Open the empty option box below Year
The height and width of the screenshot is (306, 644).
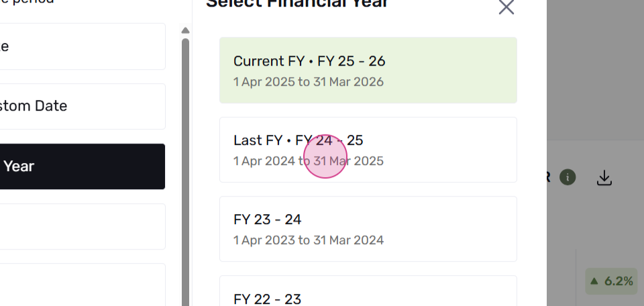[x=82, y=227]
